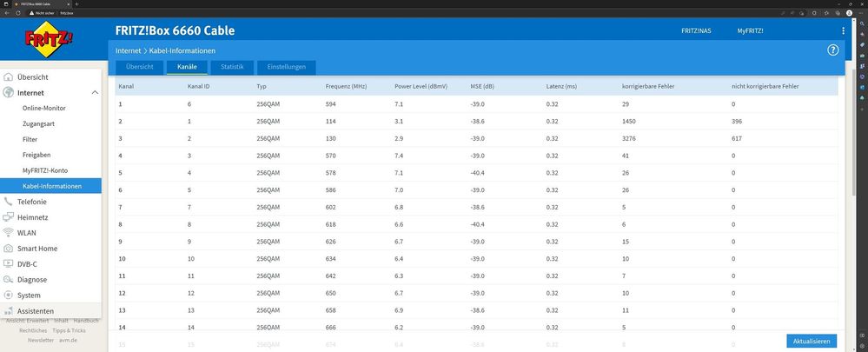868x352 pixels.
Task: Click the Kanal ID column header
Action: [x=199, y=87]
